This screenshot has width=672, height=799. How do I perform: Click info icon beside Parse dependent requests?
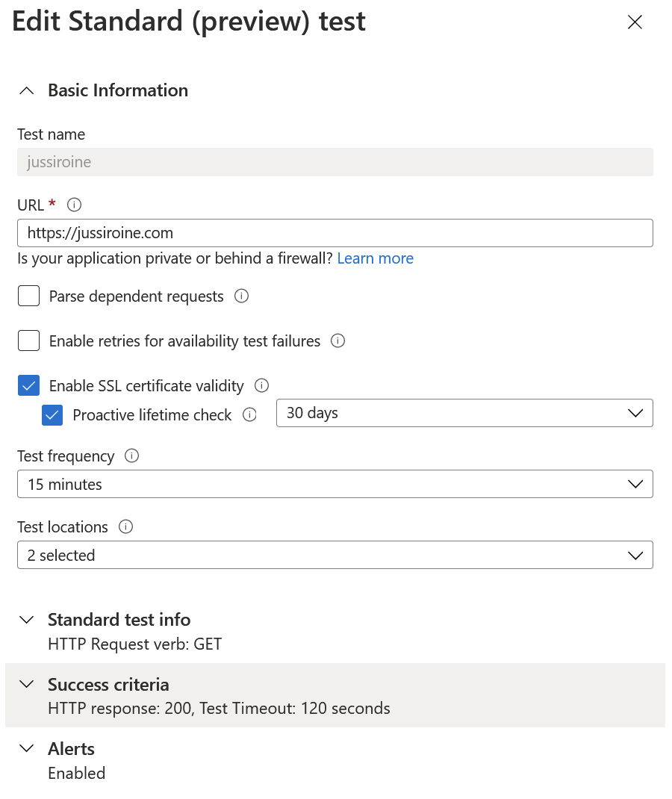click(241, 296)
